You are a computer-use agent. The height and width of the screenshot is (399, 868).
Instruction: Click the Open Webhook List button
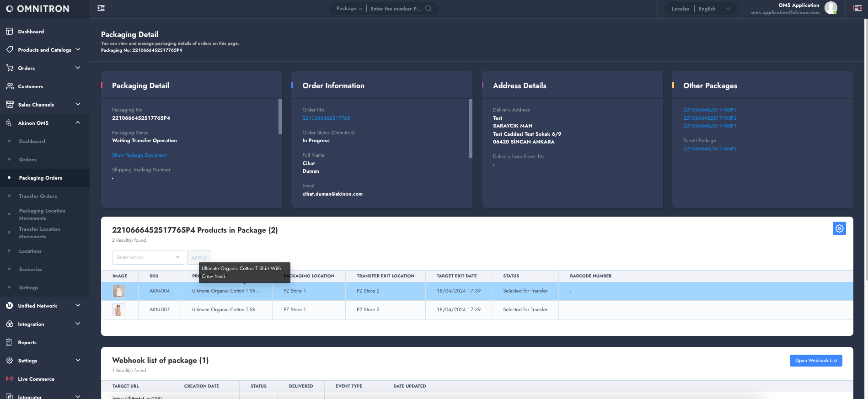[x=815, y=361]
